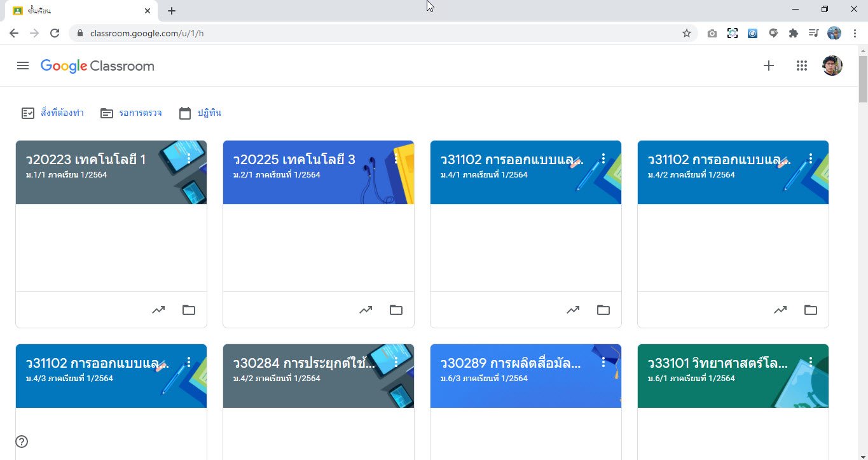Viewport: 868px width, 460px height.
Task: Open the ว31102 class titled for ม.4/1
Action: tap(512, 159)
